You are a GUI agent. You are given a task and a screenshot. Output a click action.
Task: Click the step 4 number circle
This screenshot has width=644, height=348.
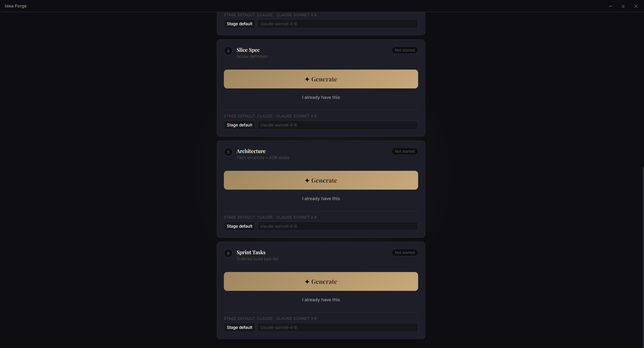tap(228, 51)
